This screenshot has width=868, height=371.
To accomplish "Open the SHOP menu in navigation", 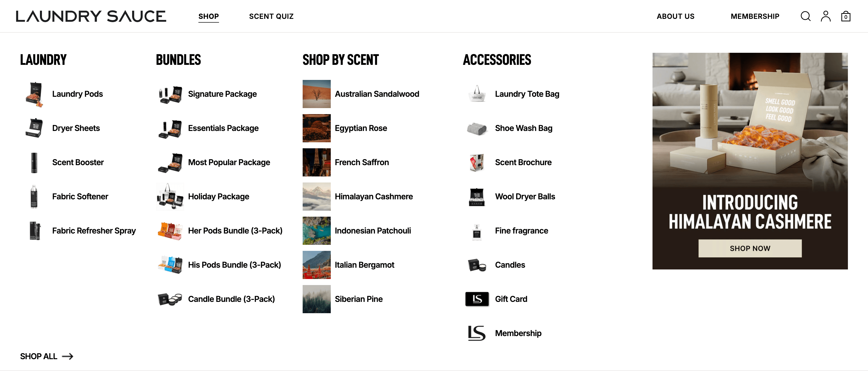I will pos(208,16).
